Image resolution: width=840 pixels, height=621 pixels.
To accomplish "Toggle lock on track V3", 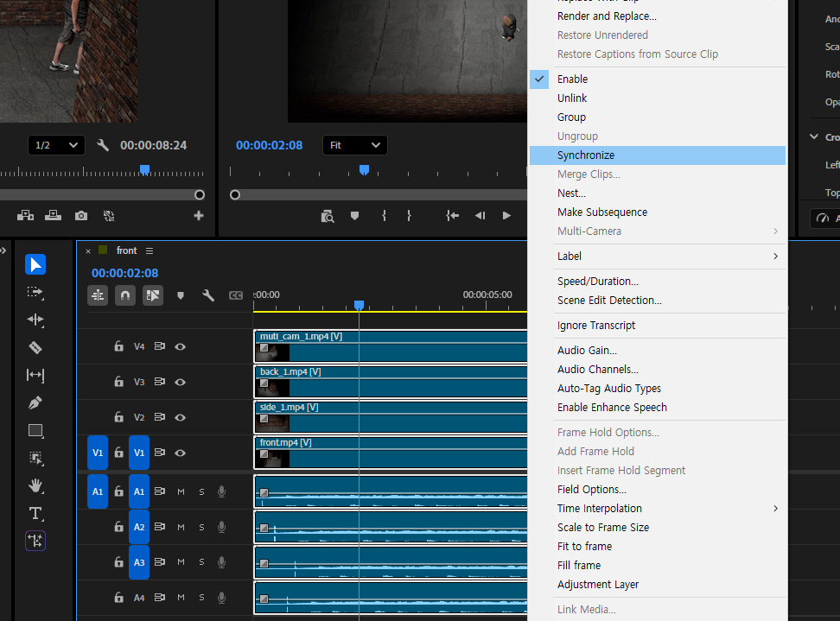I will (x=119, y=382).
